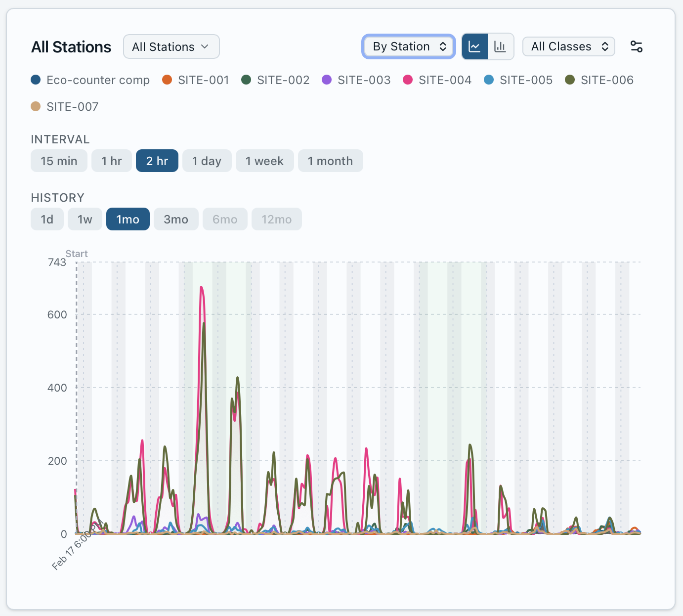The width and height of the screenshot is (683, 616).
Task: Open the By Station dropdown
Action: click(x=408, y=46)
